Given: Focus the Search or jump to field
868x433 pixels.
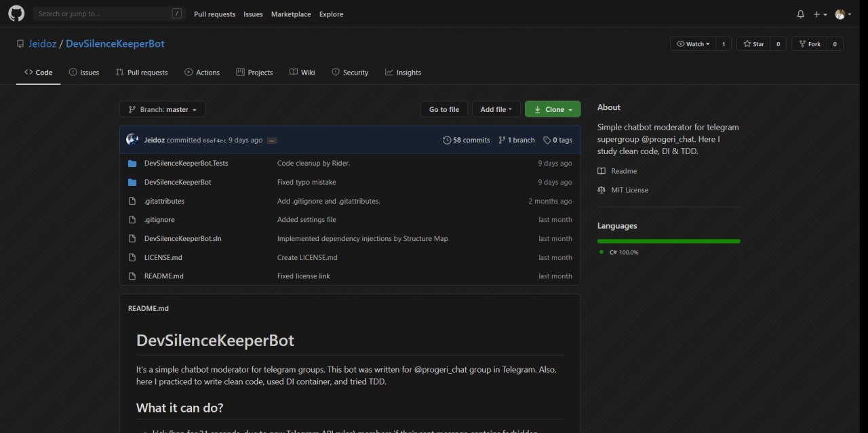Looking at the screenshot, I should (x=108, y=14).
